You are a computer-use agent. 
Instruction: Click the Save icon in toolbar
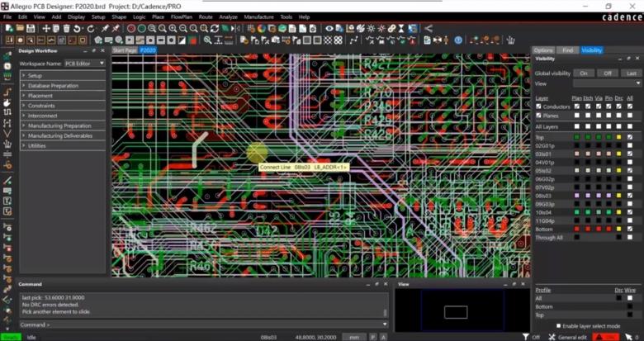[30, 28]
